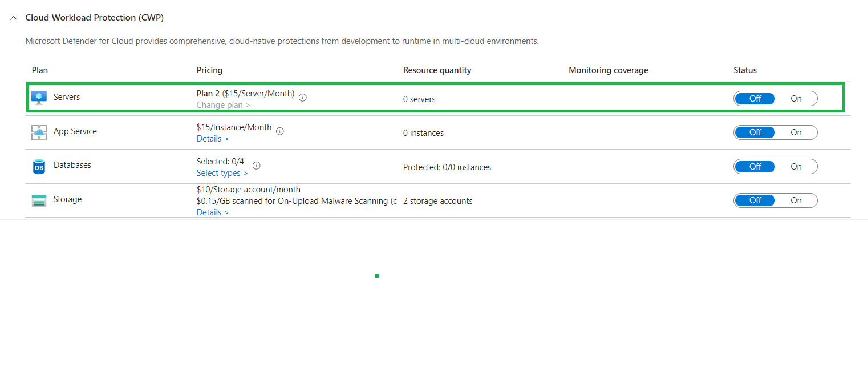This screenshot has width=868, height=370.
Task: Click the Resource quantity column header
Action: tap(437, 70)
